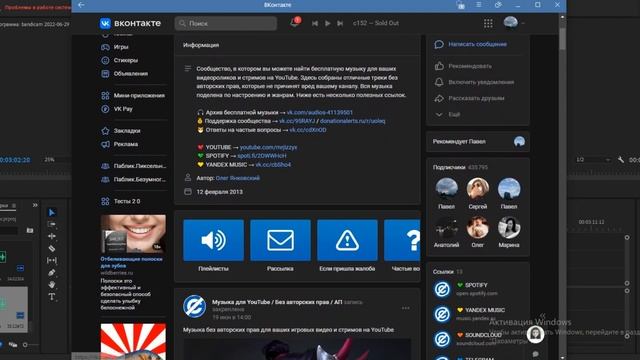Click the Игры gamepad icon

(105, 47)
